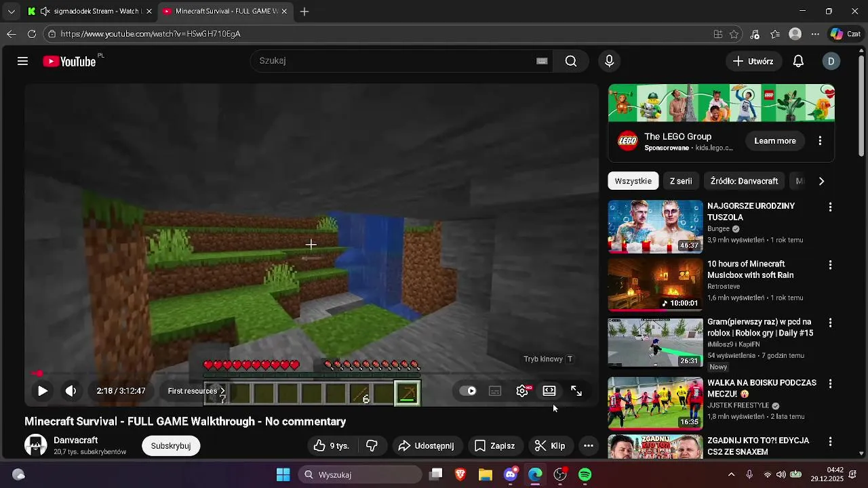This screenshot has width=868, height=488.
Task: Open the on-screen keyboard icon in search
Action: [x=542, y=61]
